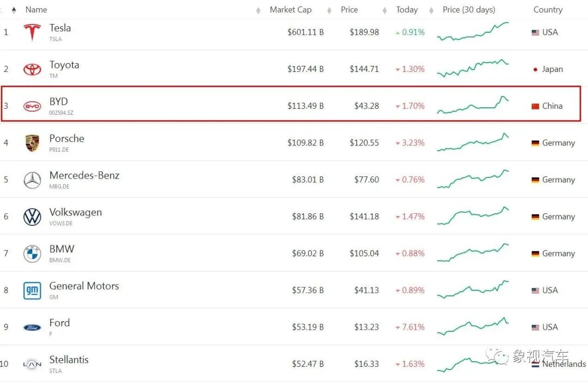This screenshot has width=588, height=382.
Task: Click the Porsche crest logo
Action: click(x=32, y=143)
